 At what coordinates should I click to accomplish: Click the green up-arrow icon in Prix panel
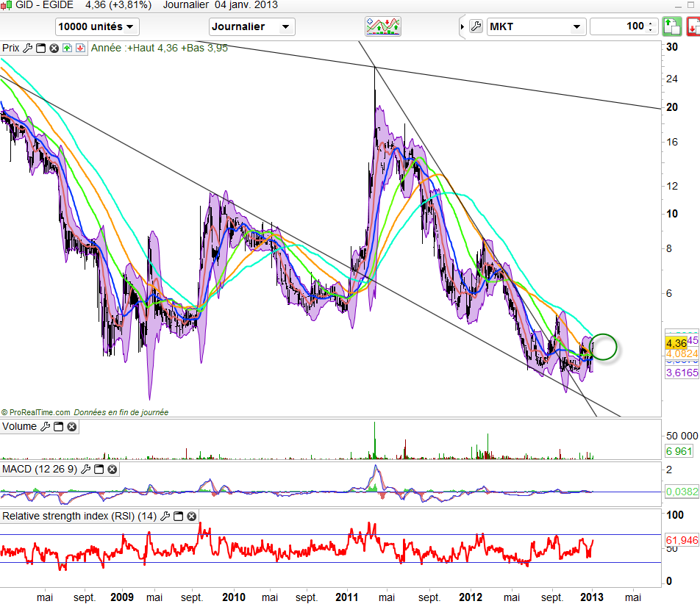(x=67, y=48)
